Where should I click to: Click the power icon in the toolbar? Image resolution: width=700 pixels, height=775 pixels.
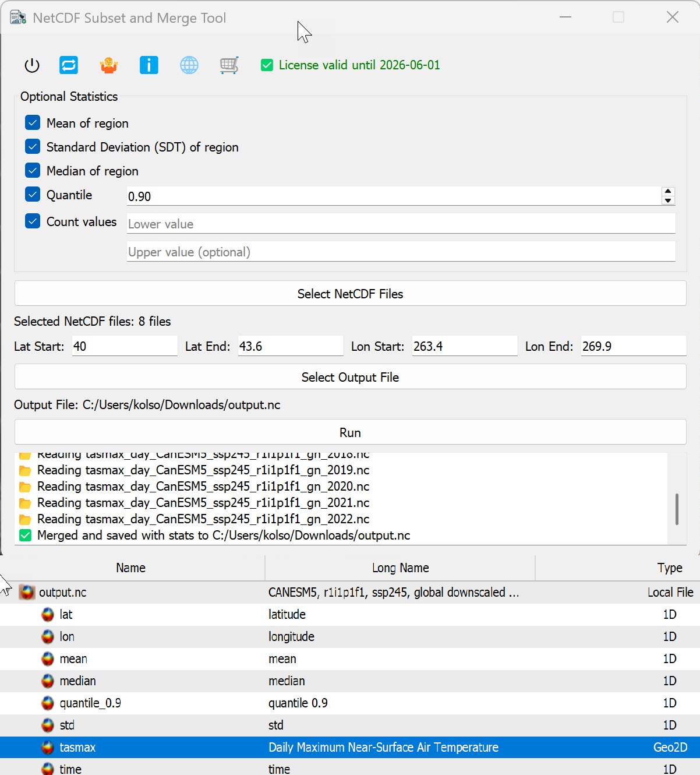click(32, 65)
